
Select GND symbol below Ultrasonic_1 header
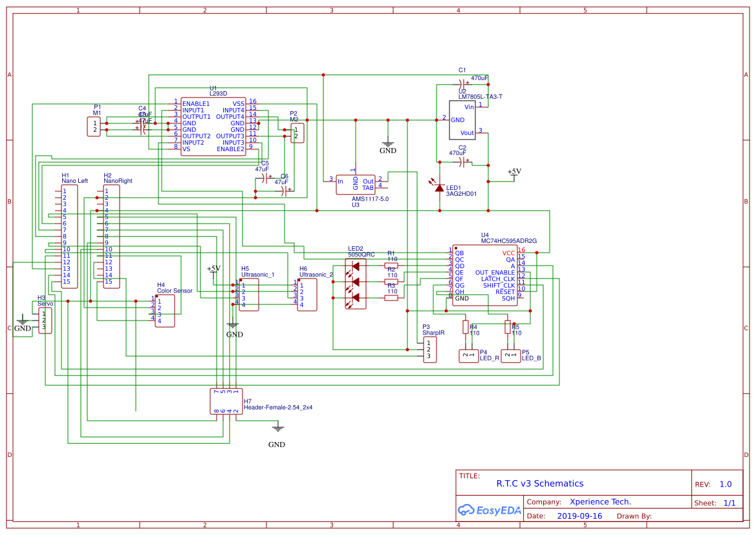tap(234, 330)
